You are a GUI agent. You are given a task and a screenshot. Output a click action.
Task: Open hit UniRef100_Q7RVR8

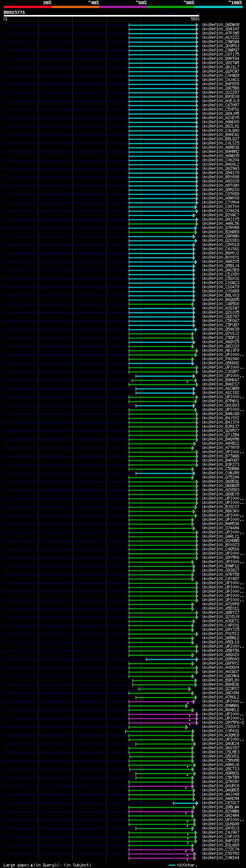pyautogui.click(x=221, y=228)
